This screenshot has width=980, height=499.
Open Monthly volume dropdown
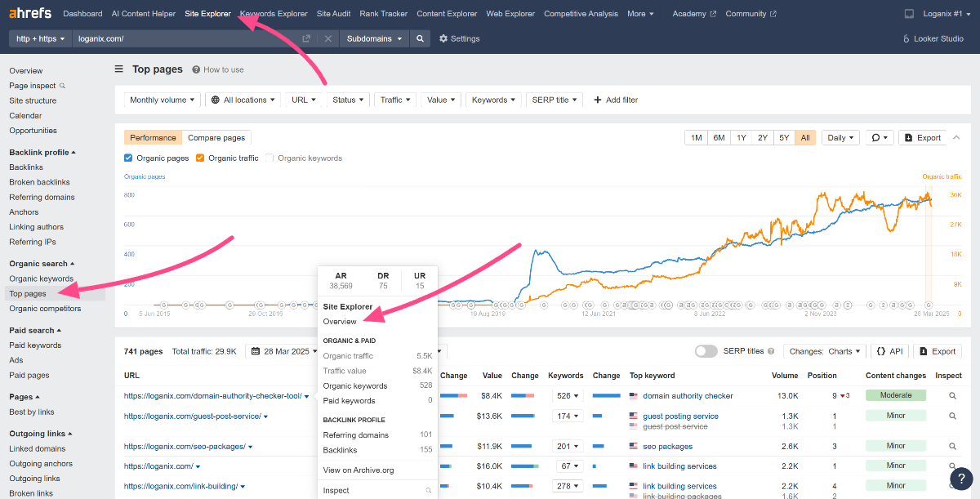163,100
